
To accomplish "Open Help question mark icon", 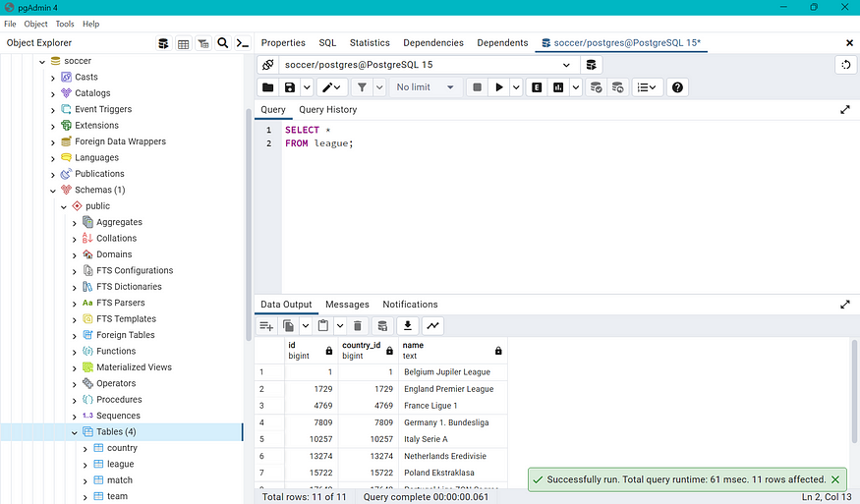I will (x=677, y=87).
